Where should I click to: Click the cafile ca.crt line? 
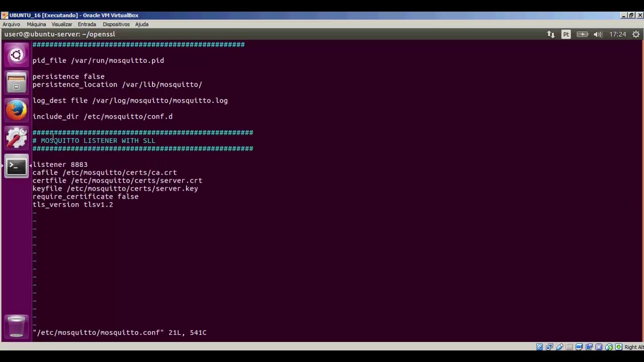pos(105,172)
